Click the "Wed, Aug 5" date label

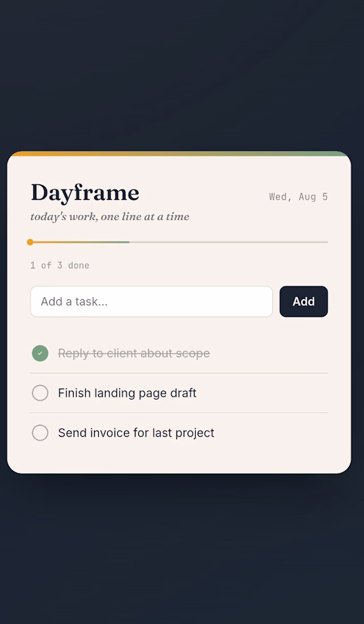[298, 197]
